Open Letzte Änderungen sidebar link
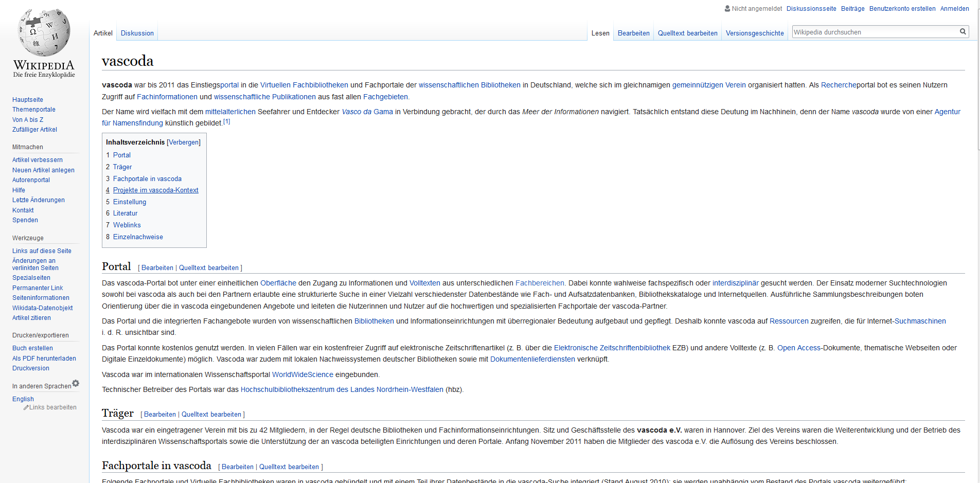The image size is (980, 483). tap(39, 200)
